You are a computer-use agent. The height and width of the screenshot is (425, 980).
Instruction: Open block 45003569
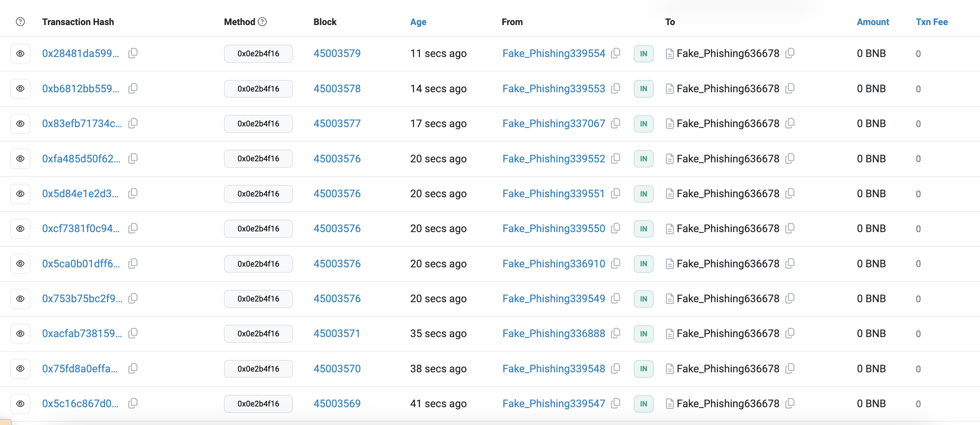(x=337, y=404)
